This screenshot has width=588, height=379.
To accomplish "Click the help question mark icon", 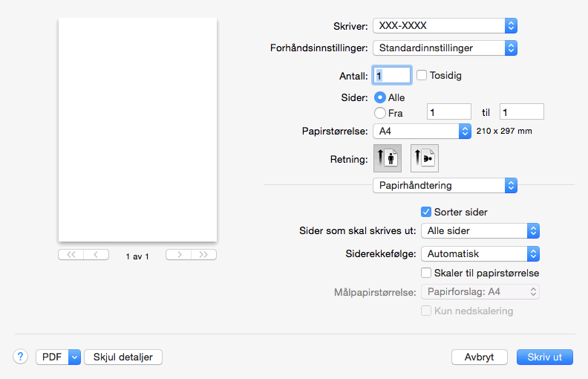I will point(20,357).
